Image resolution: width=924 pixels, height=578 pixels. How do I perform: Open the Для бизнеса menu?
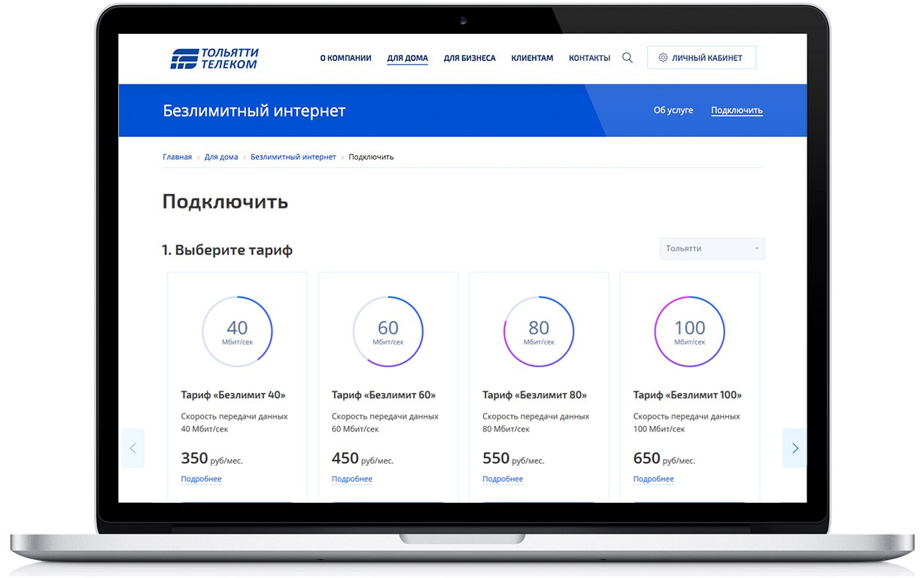click(x=470, y=58)
